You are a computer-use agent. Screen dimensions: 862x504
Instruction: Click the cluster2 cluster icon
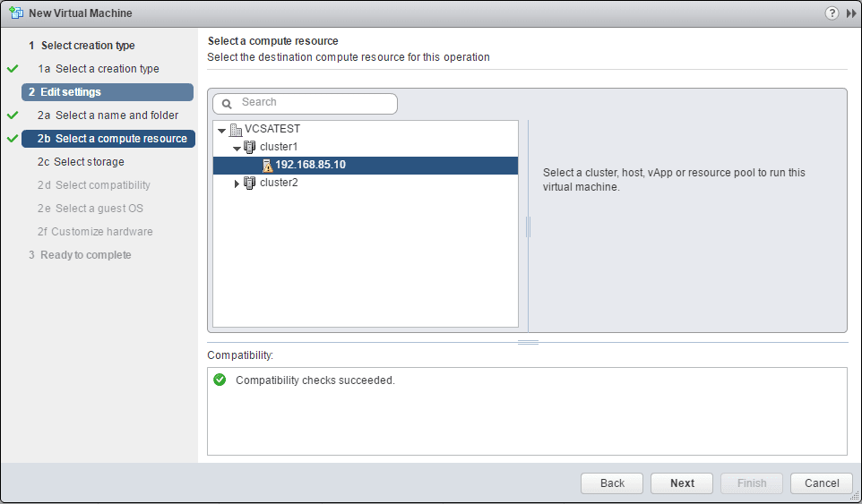[250, 184]
